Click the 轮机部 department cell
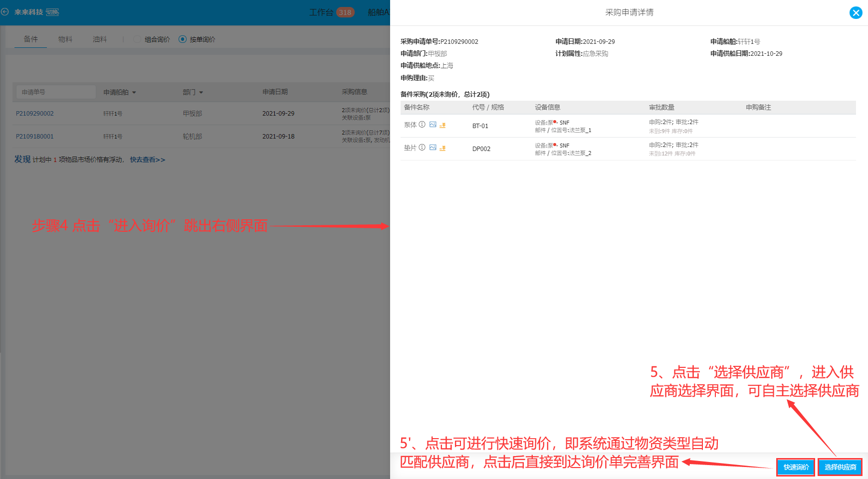 pyautogui.click(x=193, y=137)
